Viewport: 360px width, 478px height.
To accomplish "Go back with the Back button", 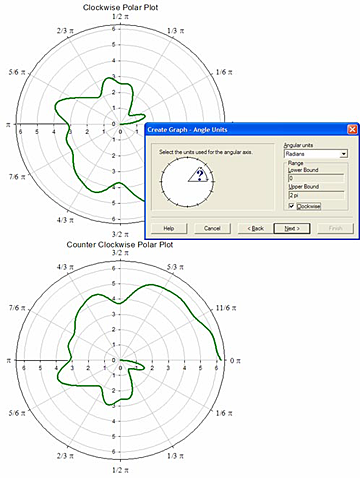I will (x=255, y=228).
